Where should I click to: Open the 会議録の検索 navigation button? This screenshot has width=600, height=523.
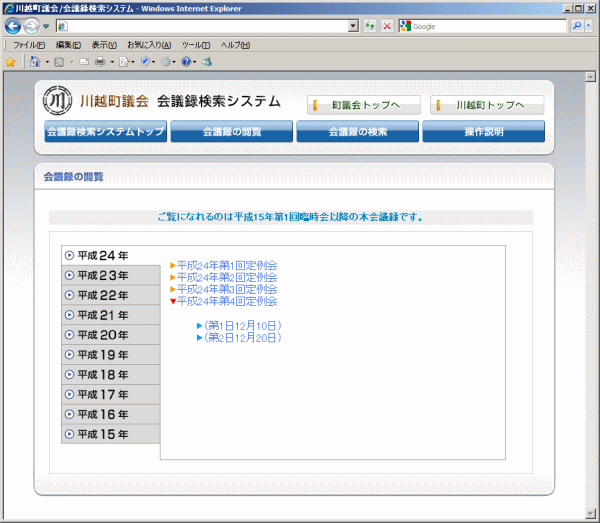click(x=357, y=131)
